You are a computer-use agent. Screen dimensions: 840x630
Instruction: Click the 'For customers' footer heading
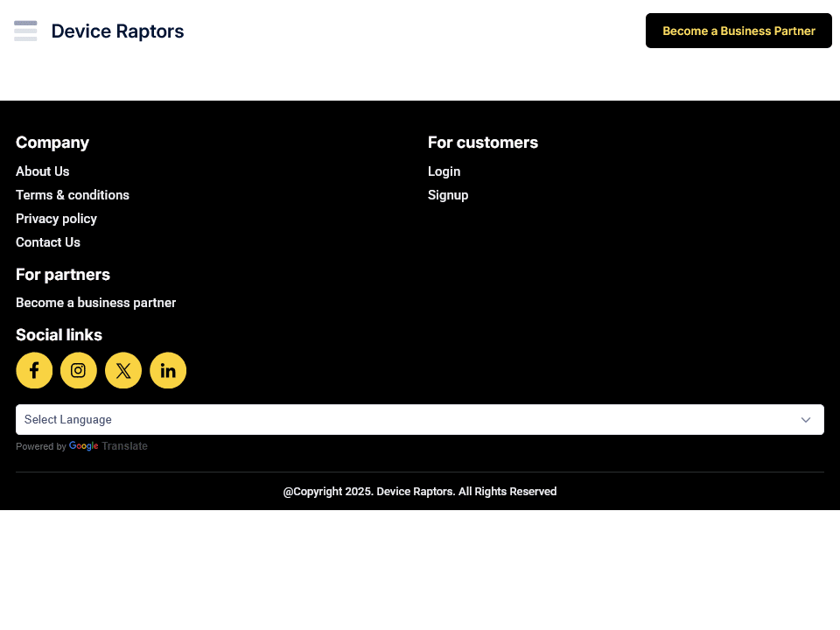click(x=483, y=143)
